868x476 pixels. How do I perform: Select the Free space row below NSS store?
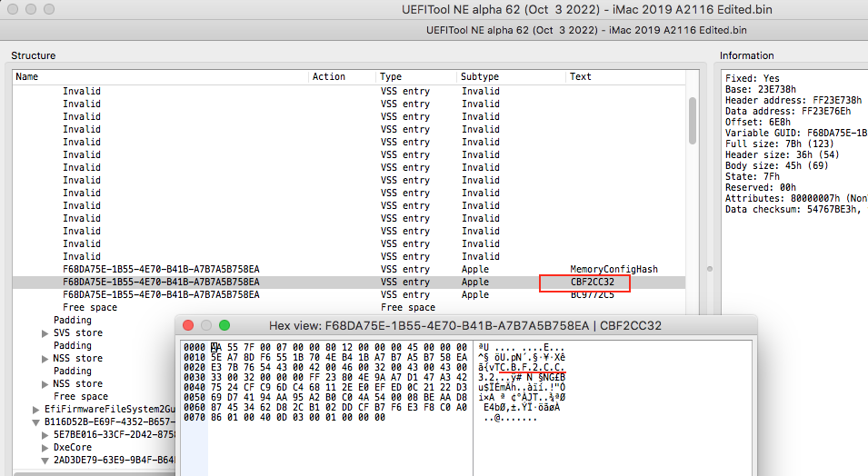click(81, 397)
